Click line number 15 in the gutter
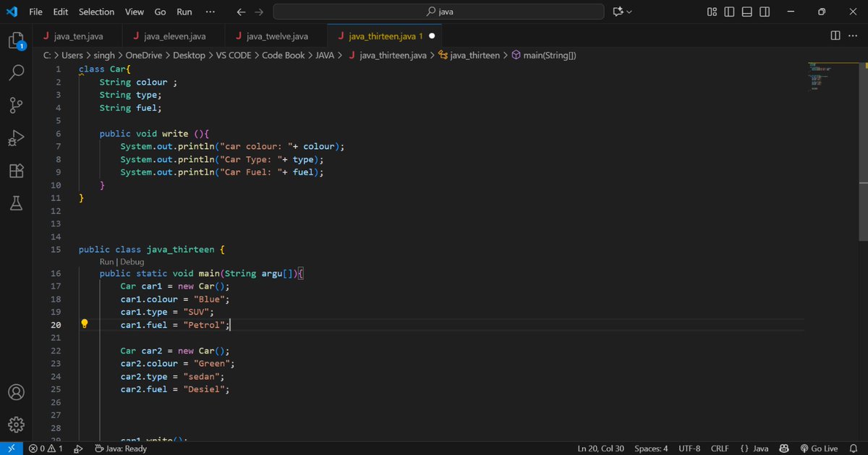Viewport: 868px width, 455px height. pos(56,250)
